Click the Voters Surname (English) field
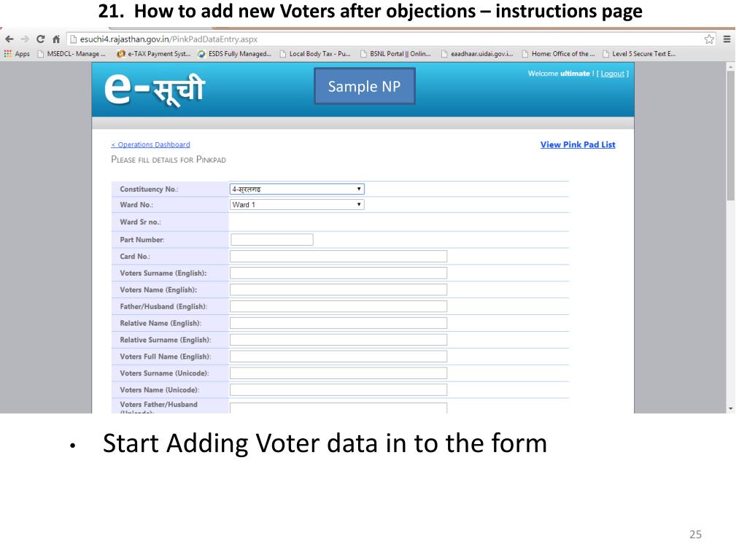Image resolution: width=747 pixels, height=560 pixels. click(338, 273)
